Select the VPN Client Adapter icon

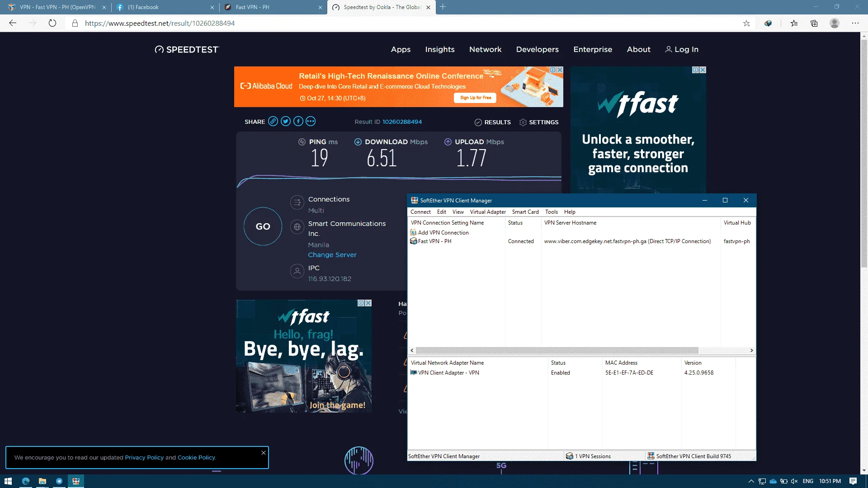(413, 372)
